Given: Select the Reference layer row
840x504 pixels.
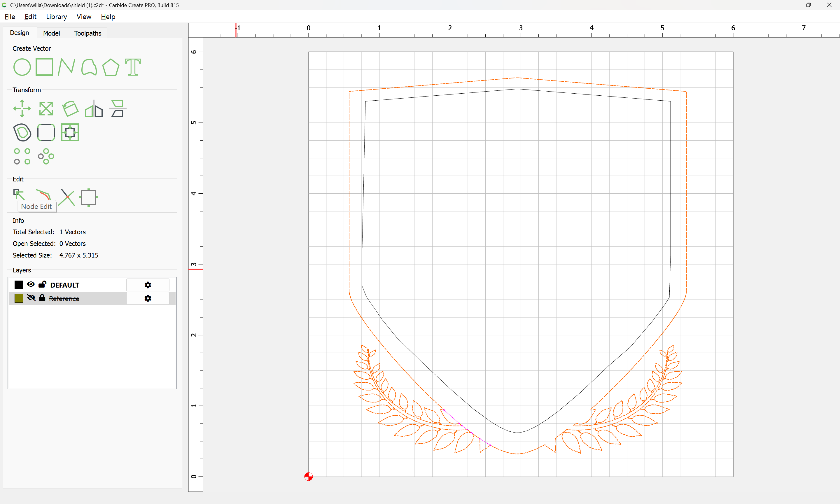Looking at the screenshot, I should click(x=92, y=298).
